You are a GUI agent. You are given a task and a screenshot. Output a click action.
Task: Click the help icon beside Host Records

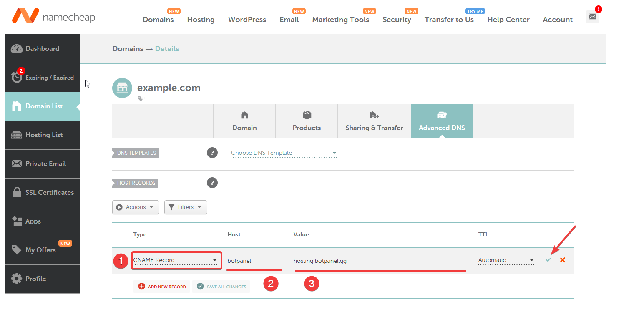[x=212, y=183]
